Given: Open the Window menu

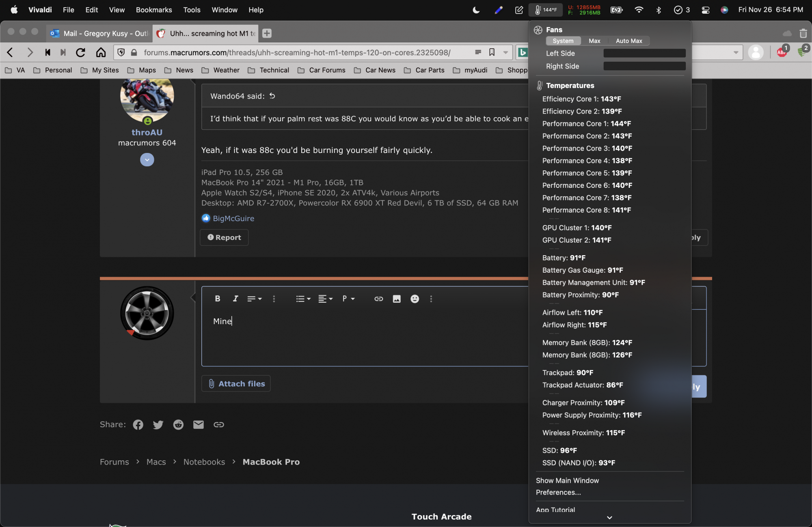Looking at the screenshot, I should [x=225, y=10].
